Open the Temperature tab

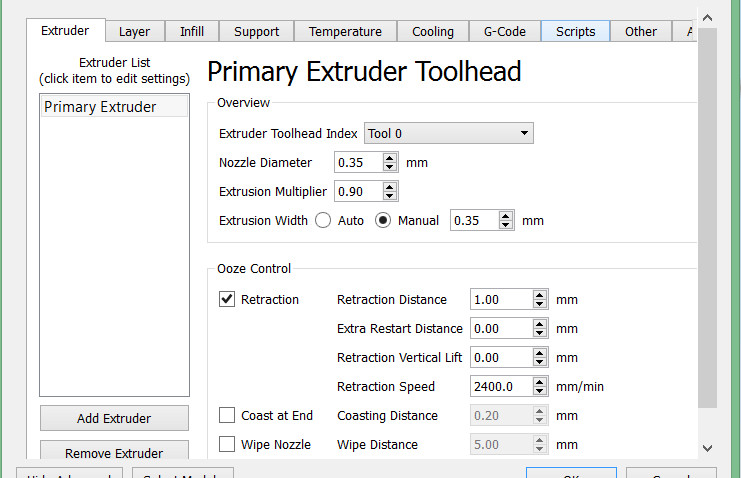point(345,31)
